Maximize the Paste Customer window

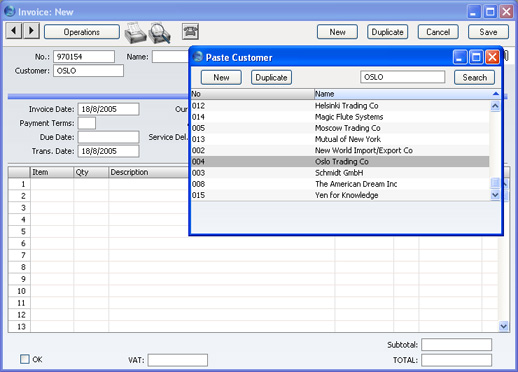[476, 57]
